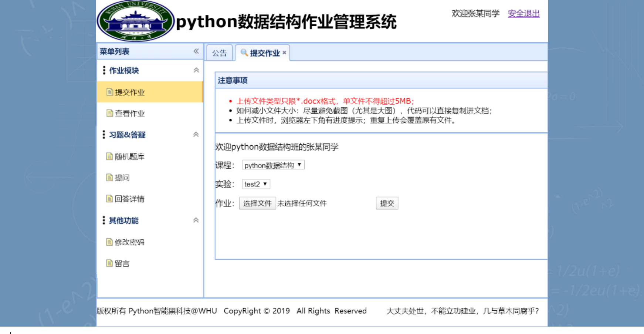The image size is (644, 334).
Task: Click the Wuhan University logo
Action: coord(136,21)
